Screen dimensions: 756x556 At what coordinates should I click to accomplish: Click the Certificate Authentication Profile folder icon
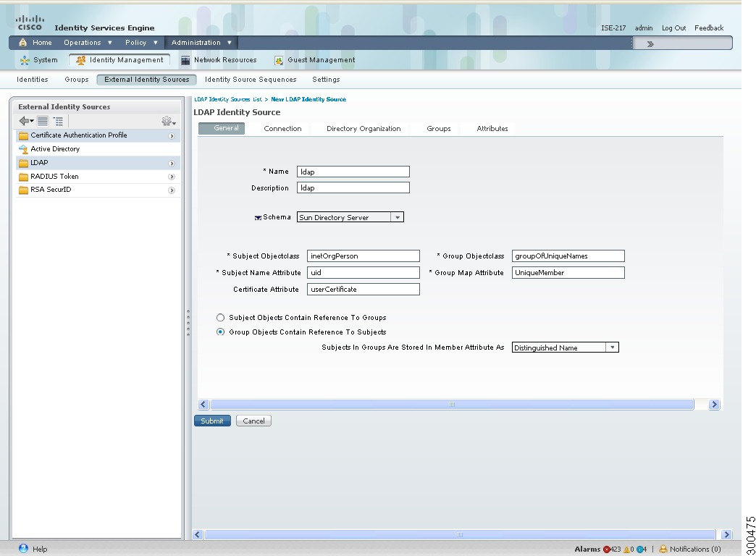coord(23,135)
